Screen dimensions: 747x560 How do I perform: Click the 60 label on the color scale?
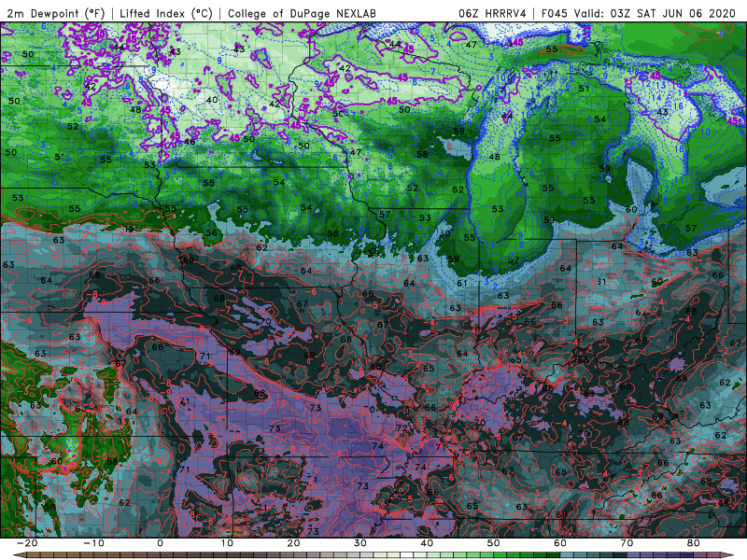[560, 543]
